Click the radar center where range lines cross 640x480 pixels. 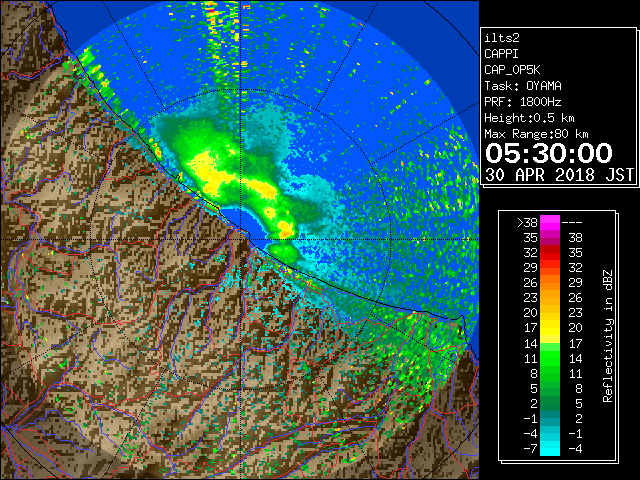(x=241, y=239)
